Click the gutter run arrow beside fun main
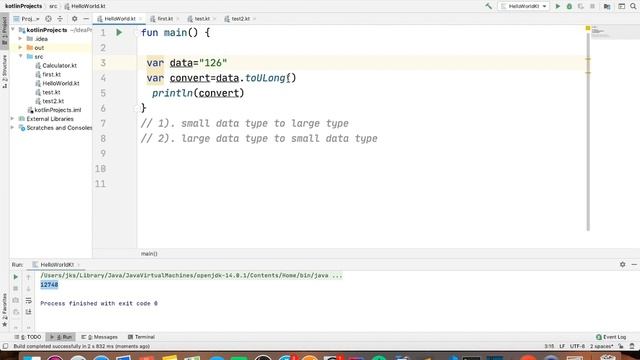This screenshot has height=360, width=640. pyautogui.click(x=119, y=33)
